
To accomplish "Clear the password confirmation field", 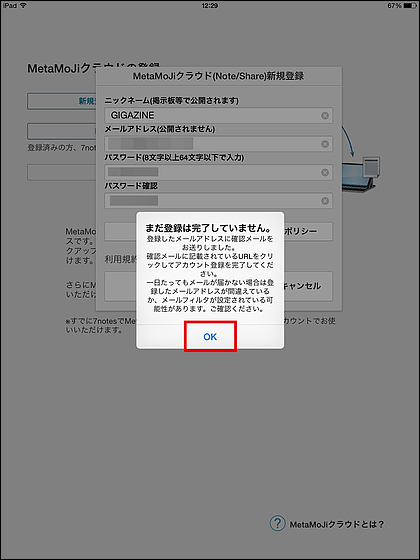I will point(325,201).
